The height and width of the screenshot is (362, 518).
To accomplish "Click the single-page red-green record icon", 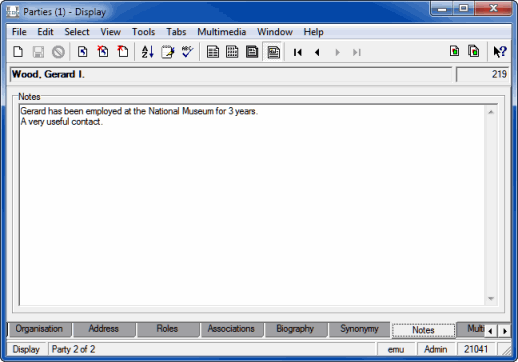I will pyautogui.click(x=454, y=51).
